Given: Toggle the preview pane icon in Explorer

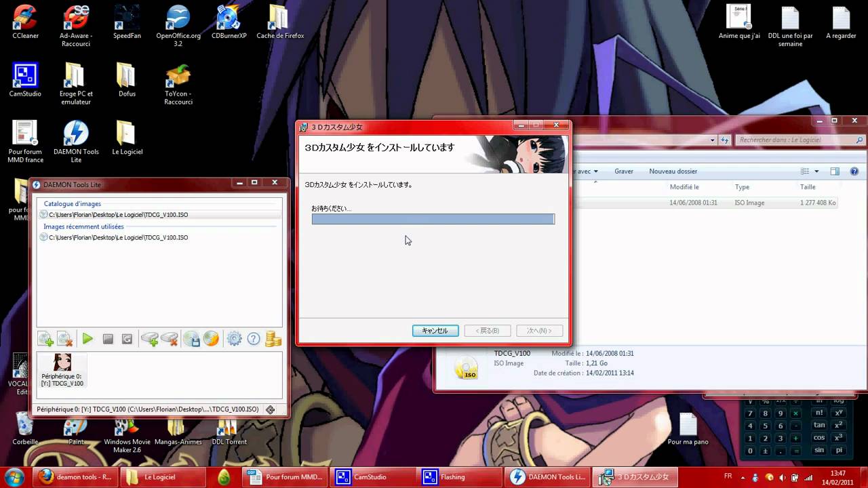Looking at the screenshot, I should (x=835, y=171).
